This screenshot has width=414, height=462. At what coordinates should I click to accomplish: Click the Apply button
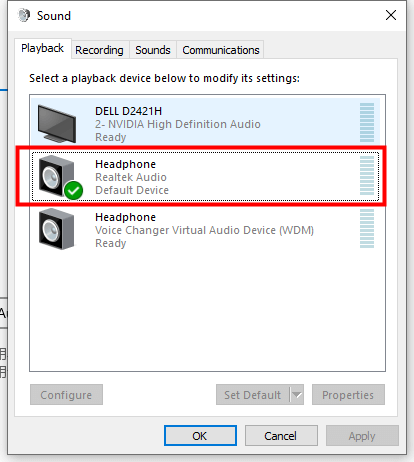362,436
